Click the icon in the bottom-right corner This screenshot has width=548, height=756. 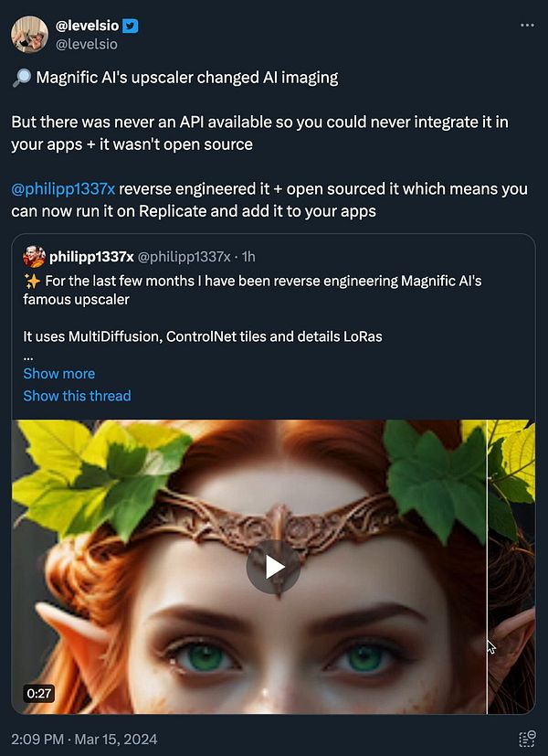coord(526,740)
